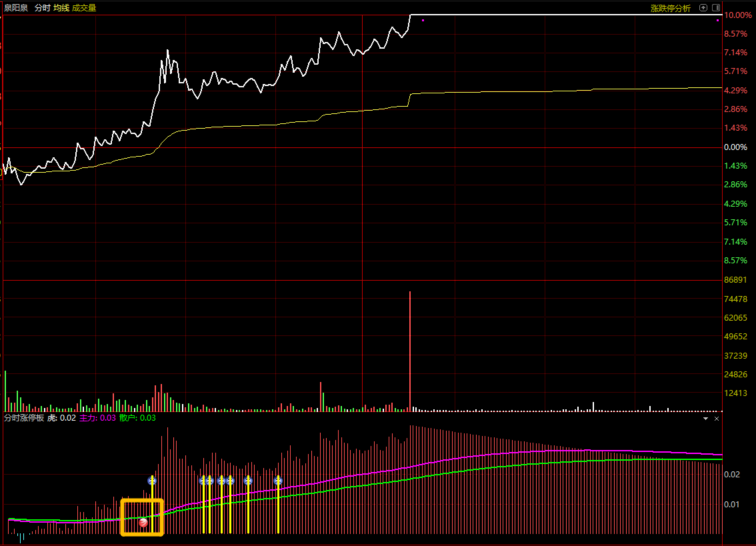The width and height of the screenshot is (756, 546).
Task: Close the 分时涨停板 indicator panel
Action: click(717, 419)
